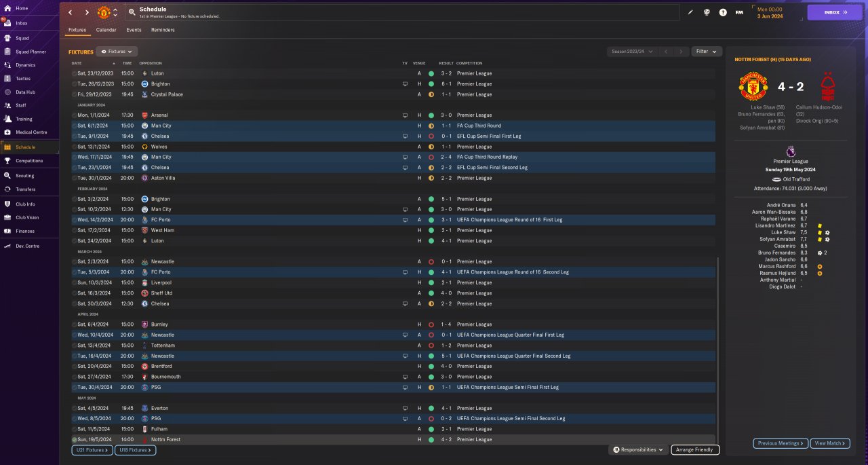
Task: Open the FM menu icon
Action: [x=739, y=12]
